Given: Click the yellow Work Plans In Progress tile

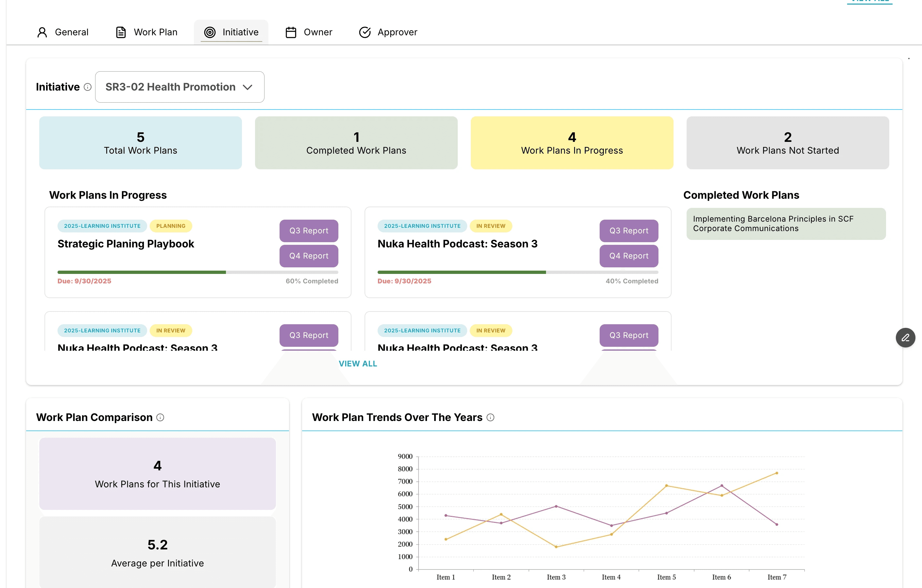Looking at the screenshot, I should tap(572, 143).
